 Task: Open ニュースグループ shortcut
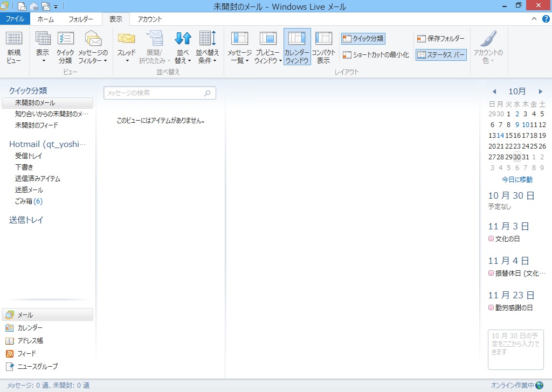click(x=37, y=367)
